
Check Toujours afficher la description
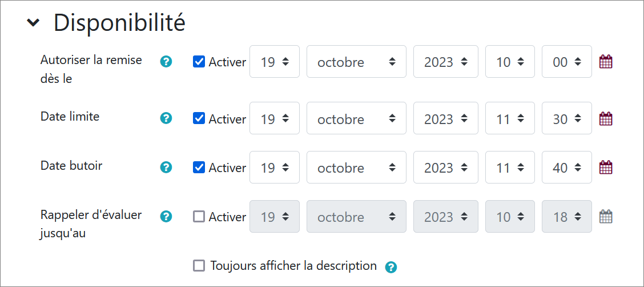tap(199, 266)
